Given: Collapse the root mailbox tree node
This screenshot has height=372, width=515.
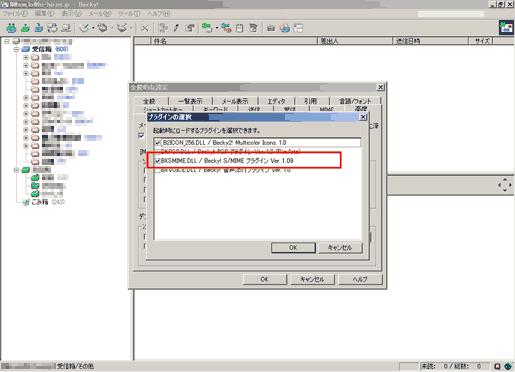Looking at the screenshot, I should click(x=7, y=41).
